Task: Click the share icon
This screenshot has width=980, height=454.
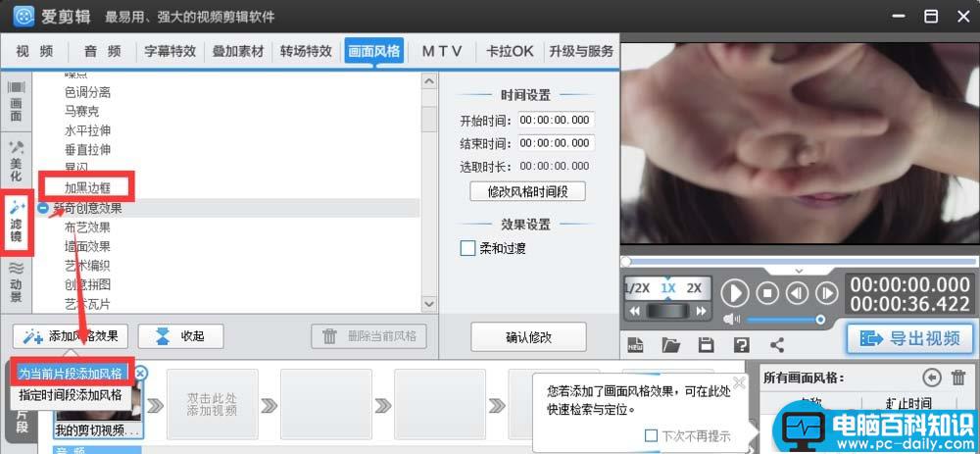Action: click(777, 344)
